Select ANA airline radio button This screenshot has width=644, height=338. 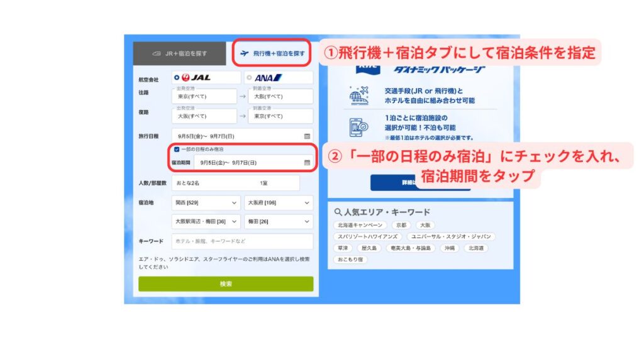click(249, 77)
